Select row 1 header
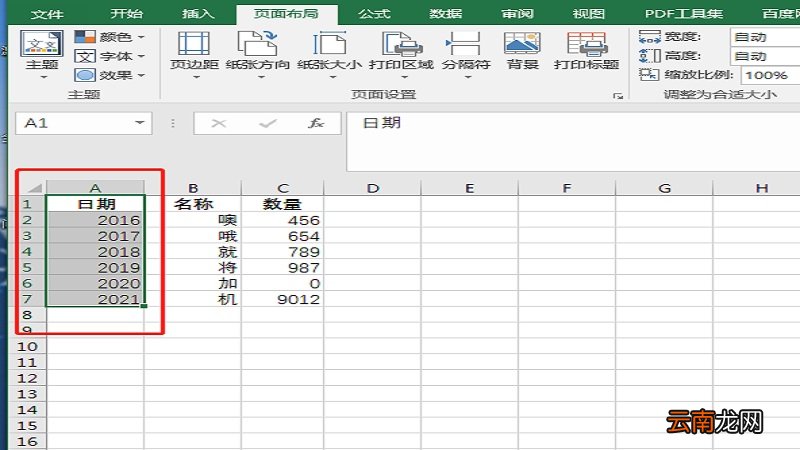The width and height of the screenshot is (800, 450). point(27,204)
